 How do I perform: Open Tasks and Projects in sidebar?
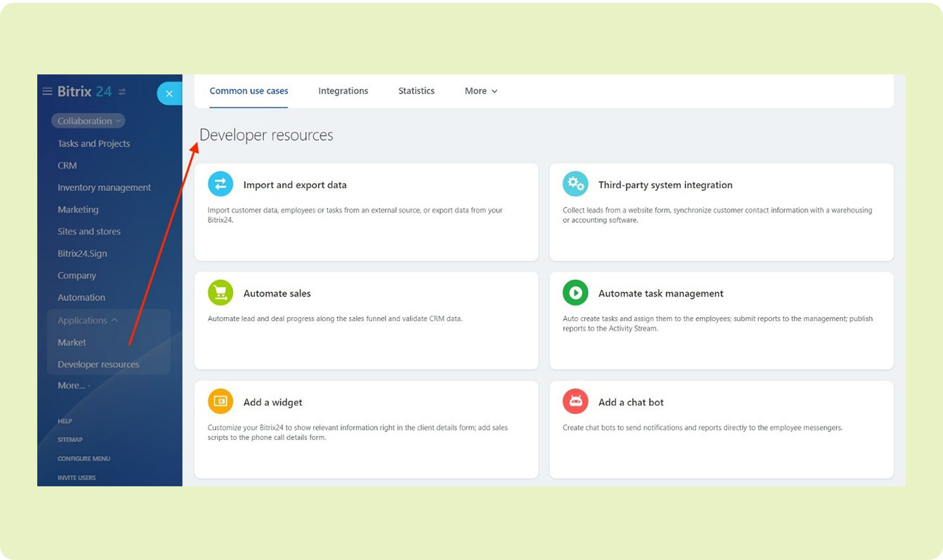coord(93,143)
